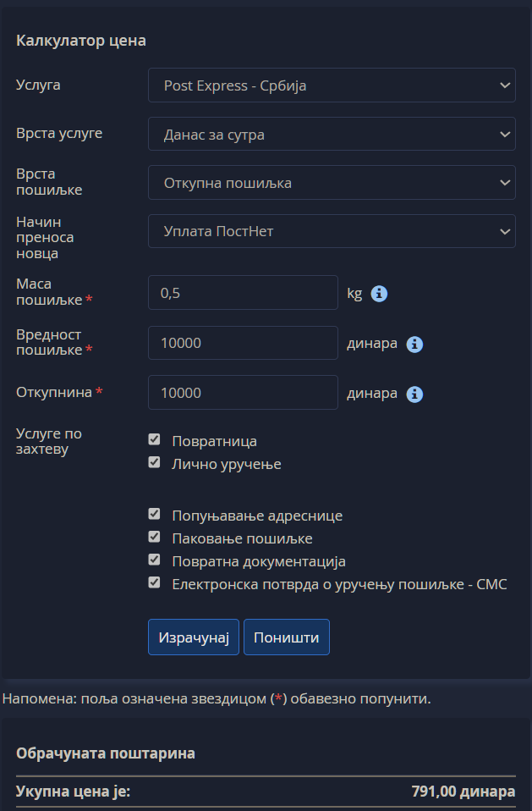Viewport: 532px width, 811px height.
Task: Uncheck Паковање пошиљке checkbox
Action: point(154,537)
